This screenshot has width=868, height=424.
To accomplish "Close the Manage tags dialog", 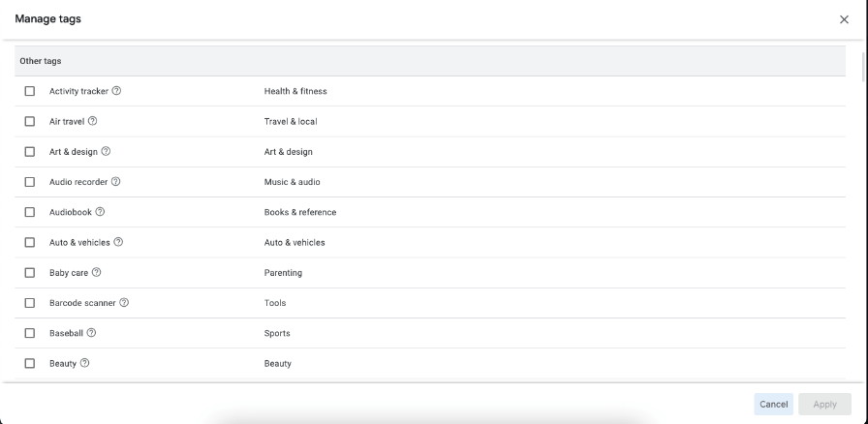I will click(844, 19).
